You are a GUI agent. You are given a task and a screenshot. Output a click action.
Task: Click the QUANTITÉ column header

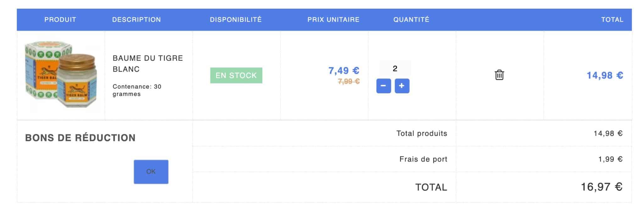411,19
